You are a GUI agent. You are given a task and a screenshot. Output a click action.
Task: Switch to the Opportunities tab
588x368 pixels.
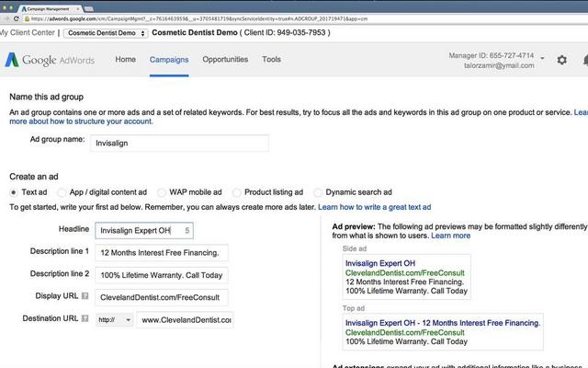[225, 59]
